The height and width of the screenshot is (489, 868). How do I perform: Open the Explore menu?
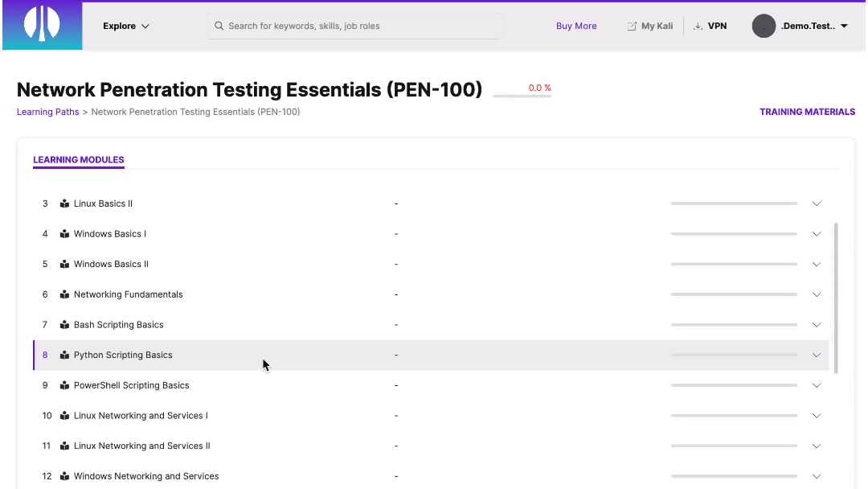tap(125, 25)
